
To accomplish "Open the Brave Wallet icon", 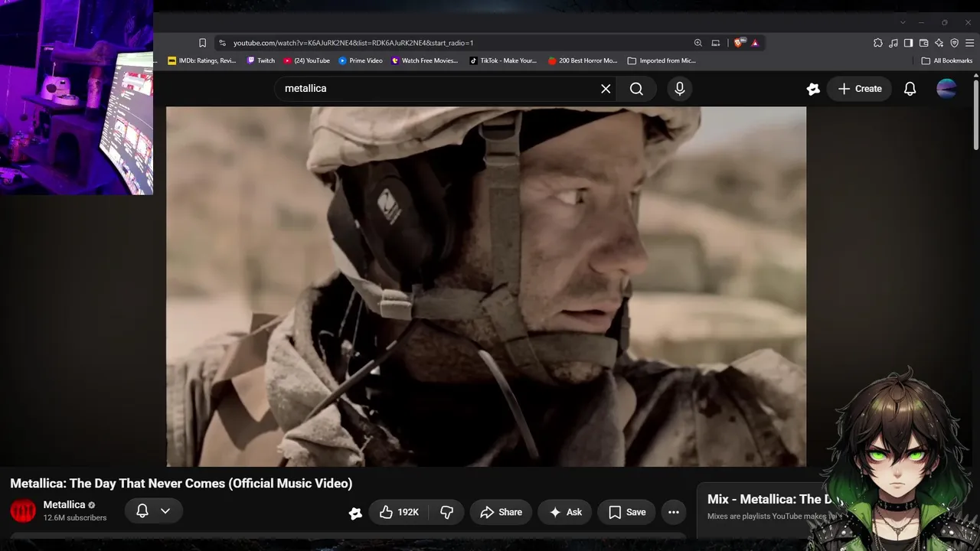I will tap(923, 43).
